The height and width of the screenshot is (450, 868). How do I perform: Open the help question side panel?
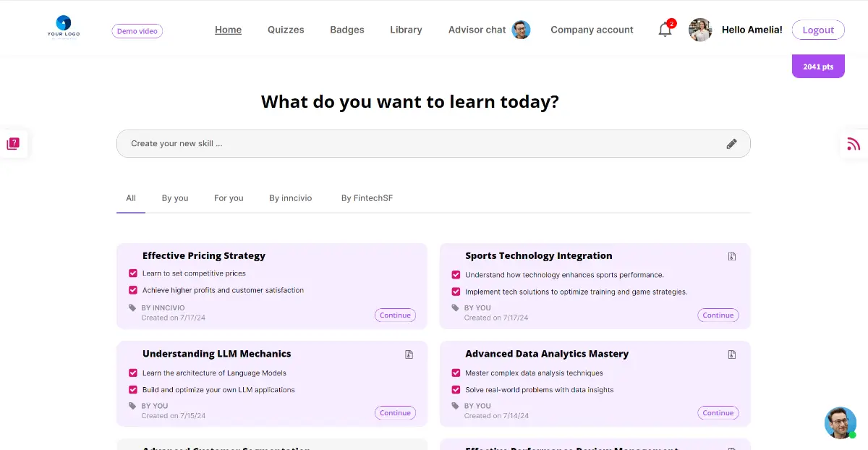(13, 144)
